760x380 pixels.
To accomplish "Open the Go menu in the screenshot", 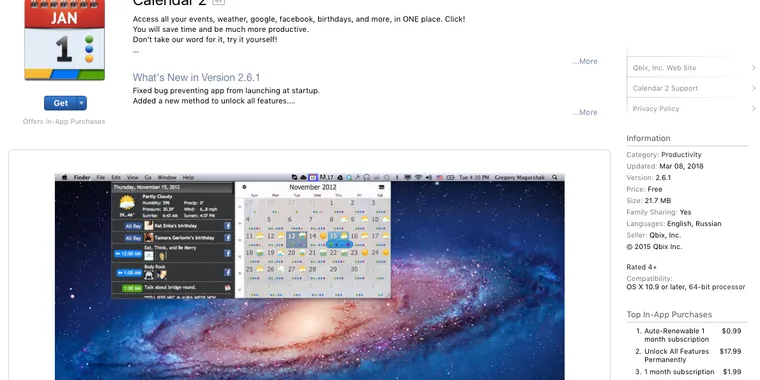I will (148, 177).
